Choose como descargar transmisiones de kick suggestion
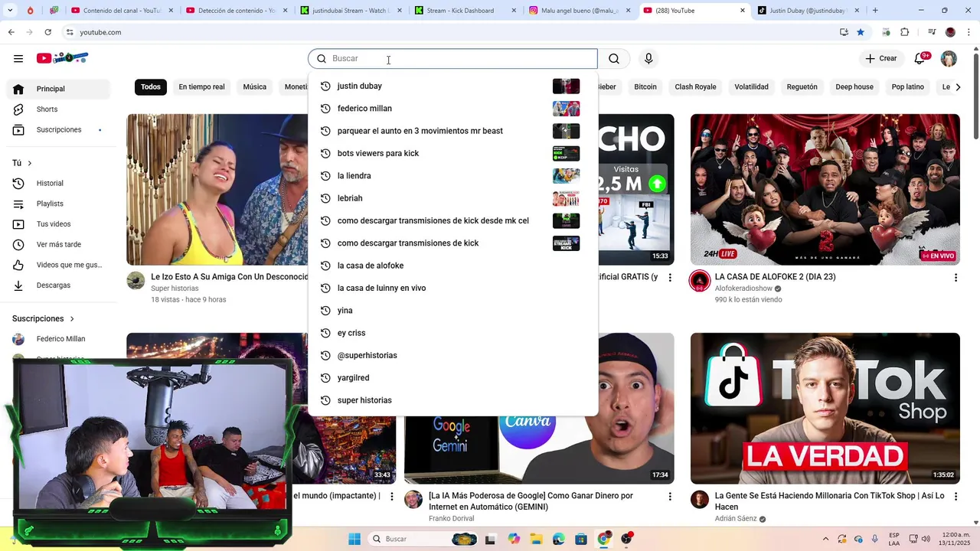980x551 pixels. tap(452, 243)
